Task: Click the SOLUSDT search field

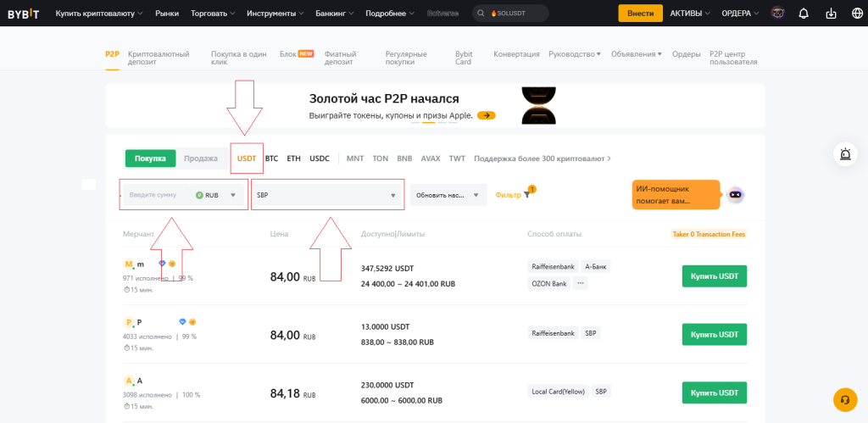Action: (x=511, y=14)
